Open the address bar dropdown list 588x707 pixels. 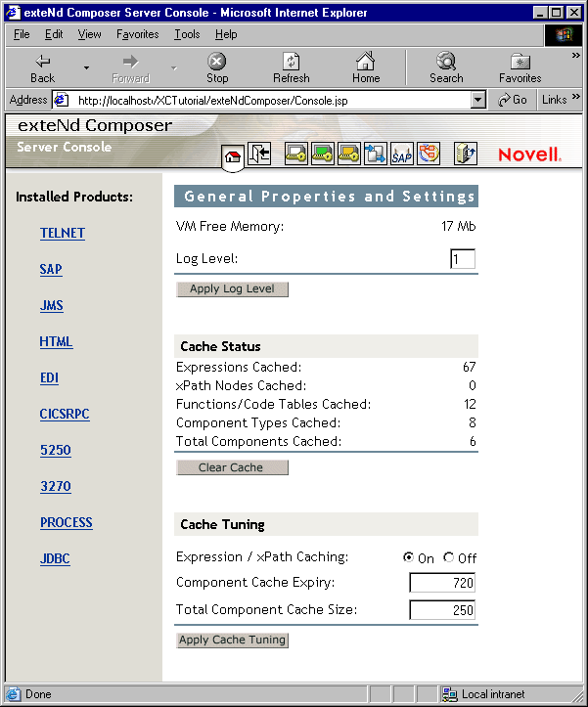tap(477, 100)
